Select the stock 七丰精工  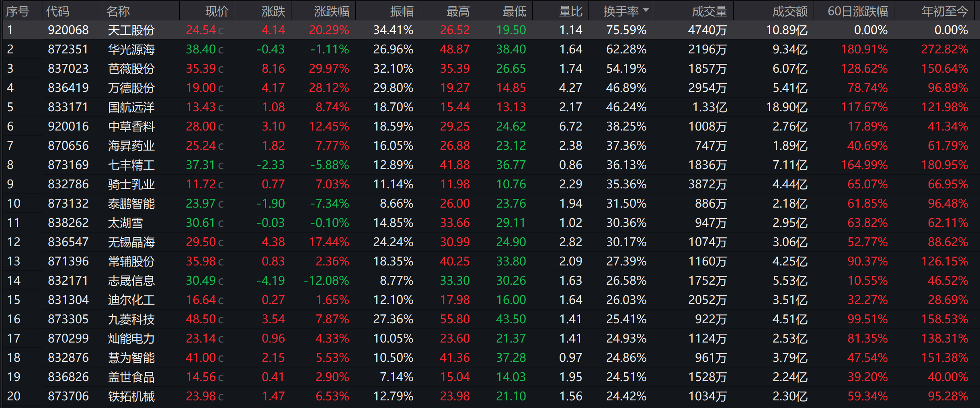131,165
